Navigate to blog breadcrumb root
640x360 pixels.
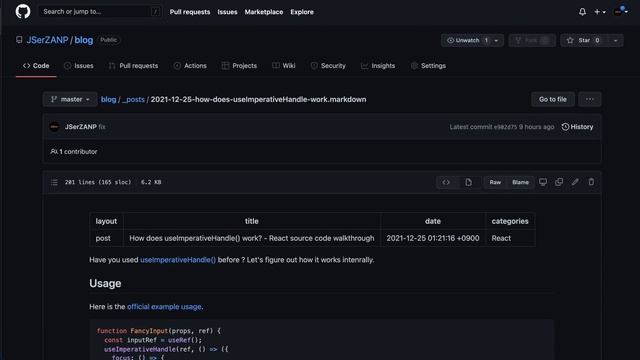coord(109,100)
